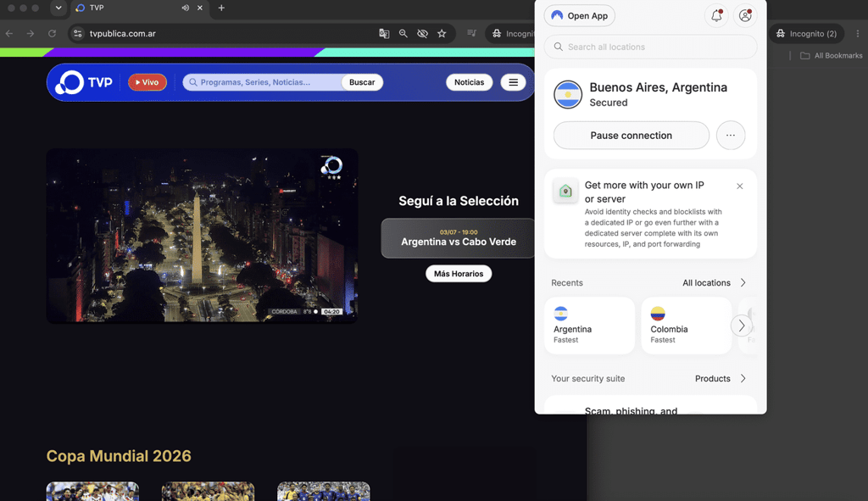This screenshot has height=501, width=868.
Task: Click Your security suite label
Action: pos(588,379)
